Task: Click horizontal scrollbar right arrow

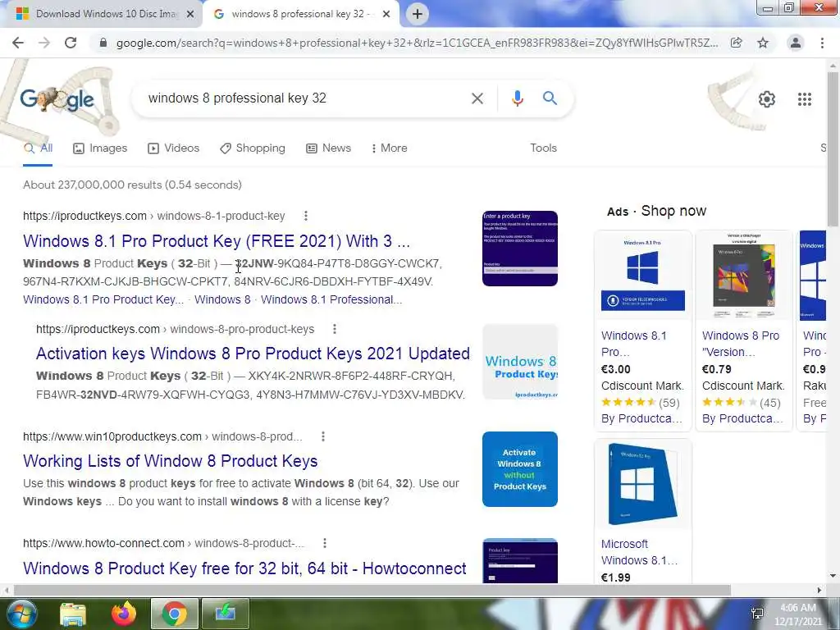Action: click(819, 591)
